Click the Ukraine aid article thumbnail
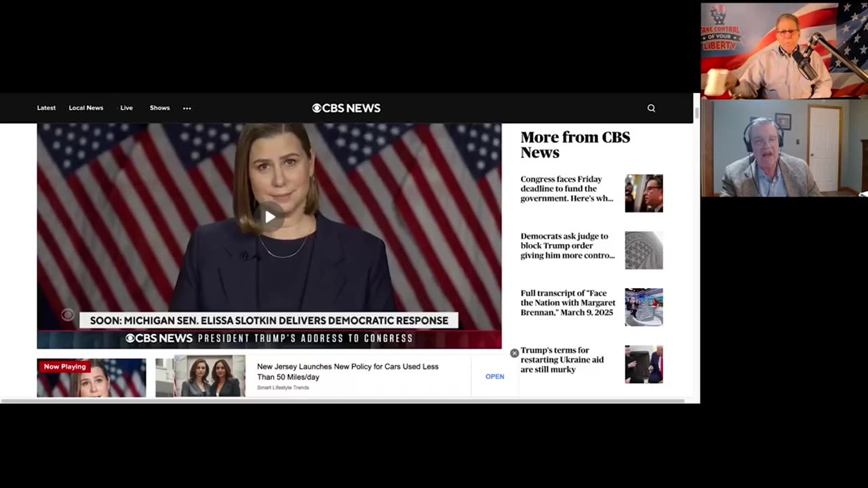 [x=644, y=364]
